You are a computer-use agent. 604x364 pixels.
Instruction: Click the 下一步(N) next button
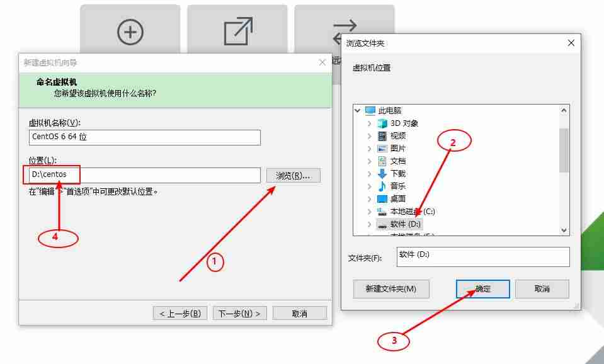point(239,314)
